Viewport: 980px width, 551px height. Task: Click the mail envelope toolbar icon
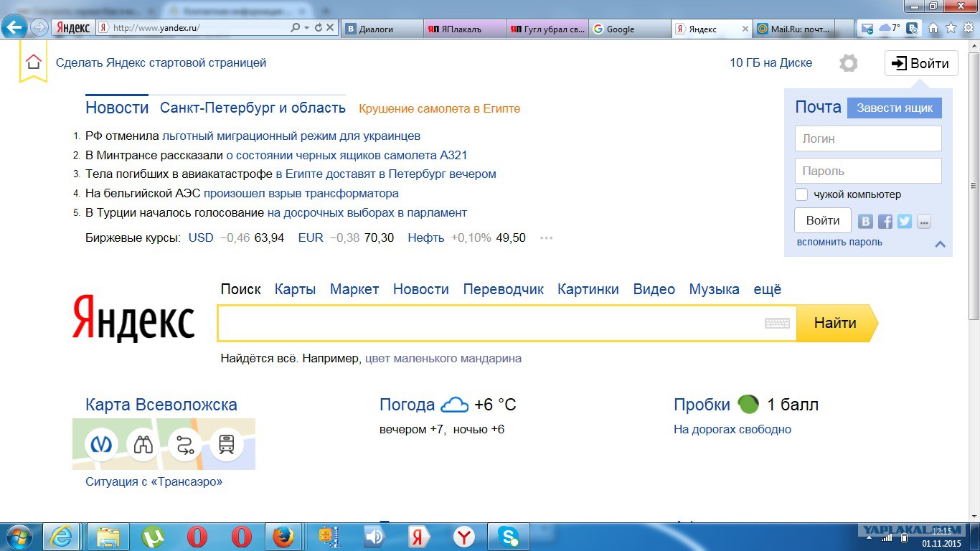pos(867,28)
